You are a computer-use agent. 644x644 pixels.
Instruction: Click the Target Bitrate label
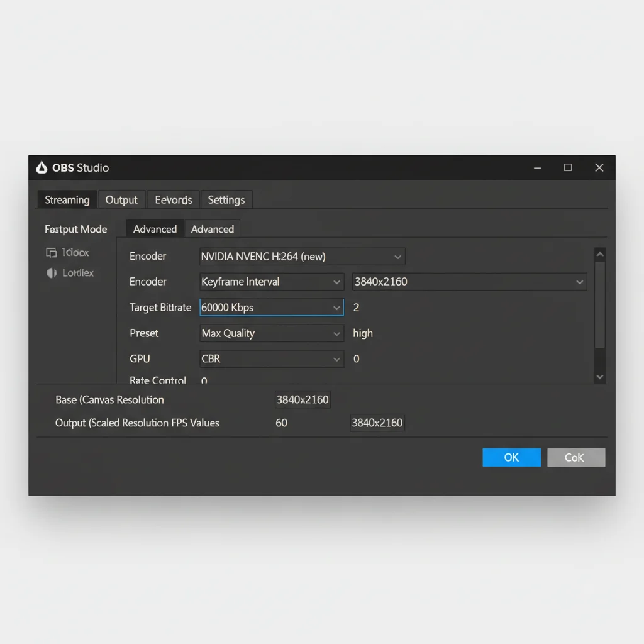click(x=160, y=308)
